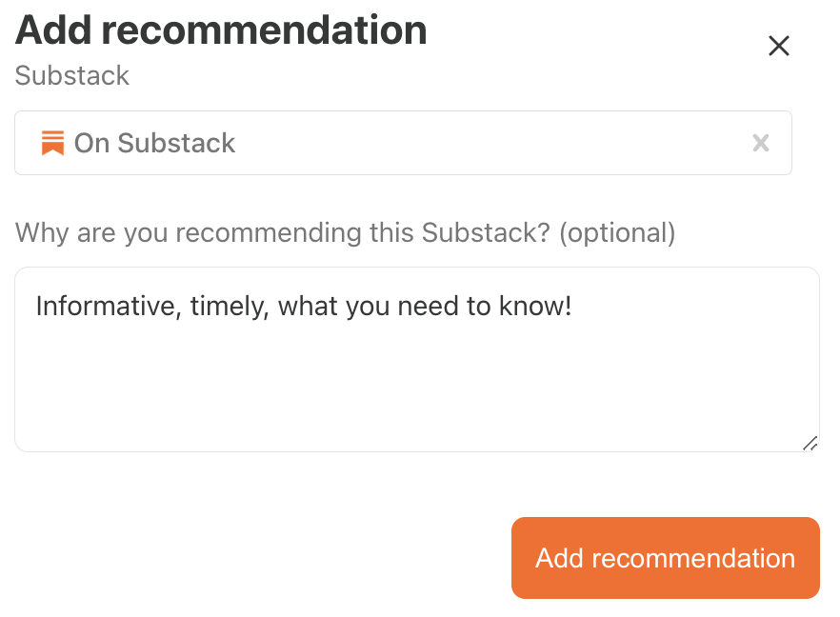The height and width of the screenshot is (617, 840).
Task: Click the (optional) hint text
Action: (x=617, y=233)
